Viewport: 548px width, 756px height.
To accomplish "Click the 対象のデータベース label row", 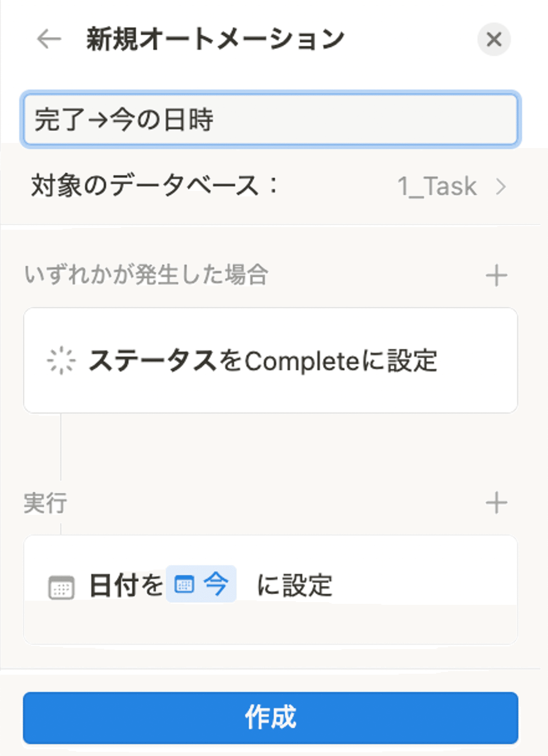I will (x=155, y=185).
